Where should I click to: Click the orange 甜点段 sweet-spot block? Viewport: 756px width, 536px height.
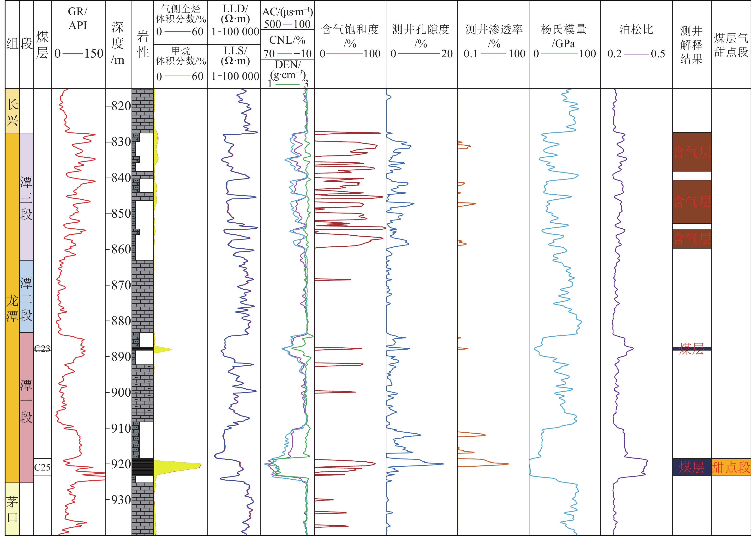point(731,467)
